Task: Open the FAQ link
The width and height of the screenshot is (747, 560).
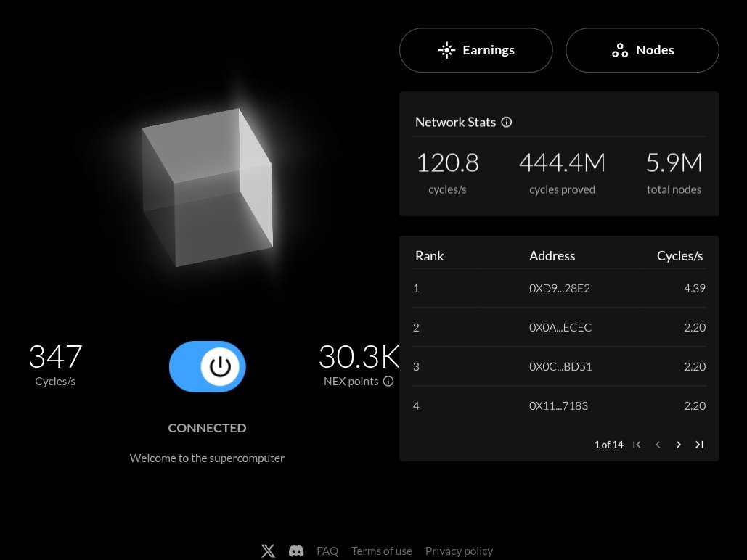Action: pyautogui.click(x=327, y=551)
